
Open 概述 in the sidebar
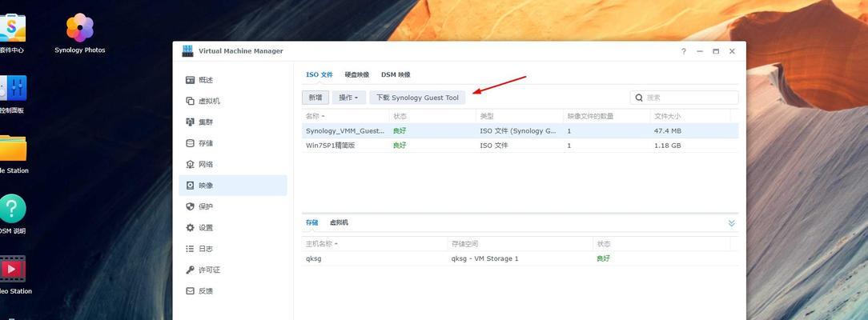[x=233, y=80]
